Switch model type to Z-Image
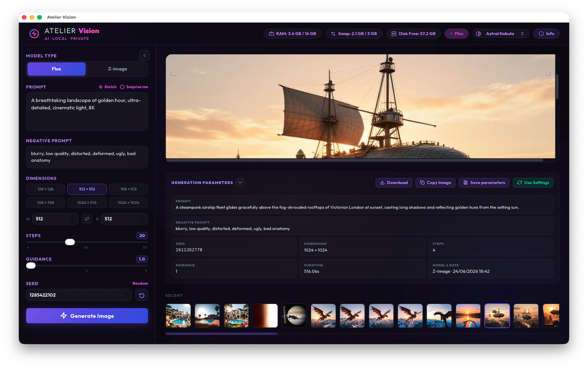Image resolution: width=588 pixels, height=368 pixels. (x=117, y=69)
